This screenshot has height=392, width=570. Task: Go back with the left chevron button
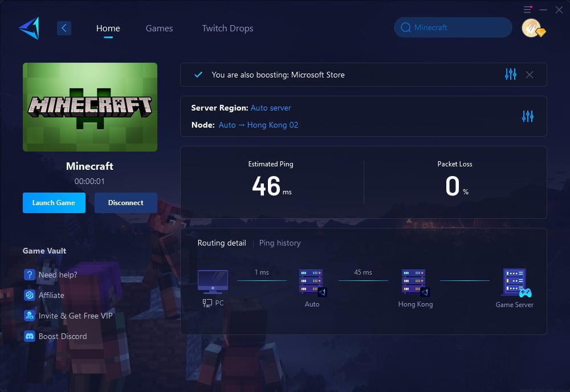(x=64, y=28)
